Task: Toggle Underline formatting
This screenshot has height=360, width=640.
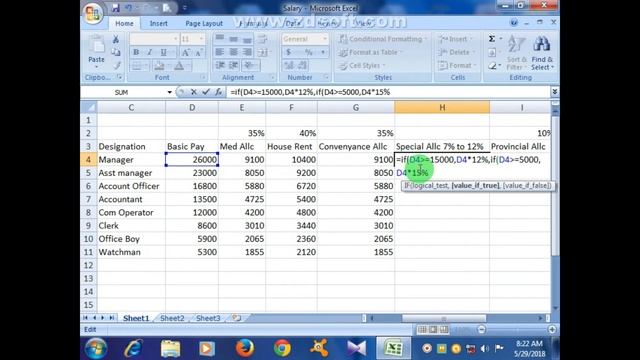Action: click(163, 52)
